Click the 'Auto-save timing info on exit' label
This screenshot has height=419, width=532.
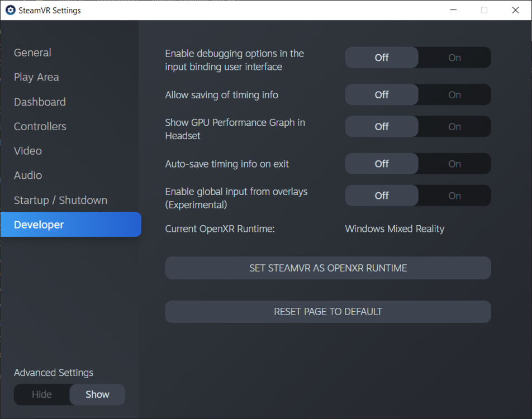[227, 164]
